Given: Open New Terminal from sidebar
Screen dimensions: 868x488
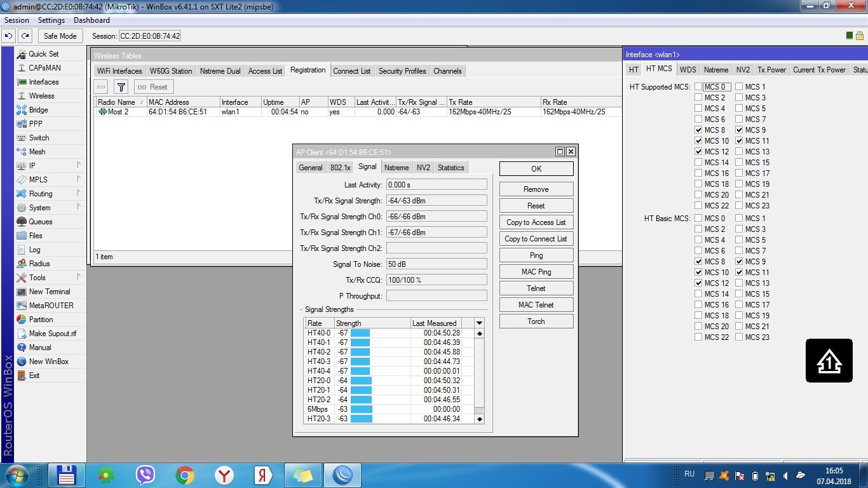Looking at the screenshot, I should (x=49, y=292).
